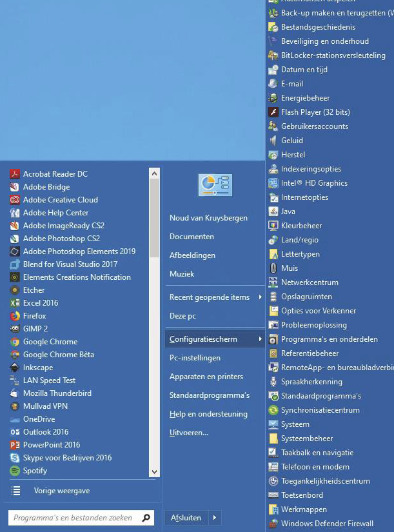This screenshot has width=394, height=532.
Task: Click the Control Panel picture above user name
Action: point(215,185)
